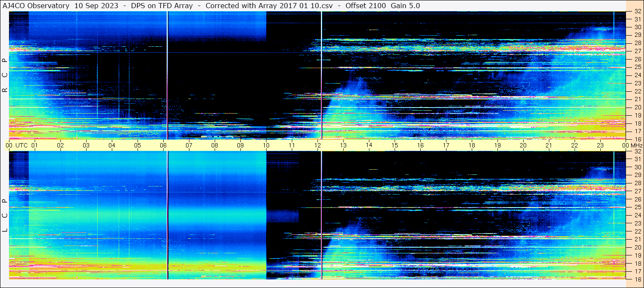This screenshot has width=644, height=288.
Task: Select the "15" hour tick label
Action: [x=395, y=145]
